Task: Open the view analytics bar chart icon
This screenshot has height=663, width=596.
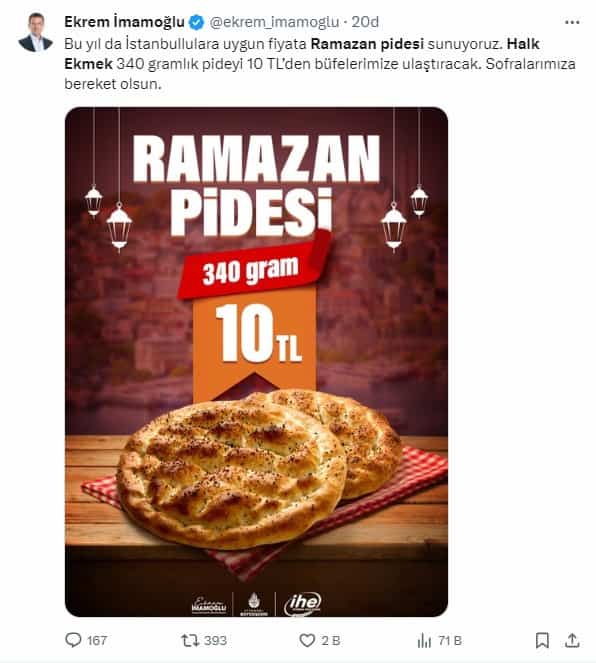Action: click(424, 641)
